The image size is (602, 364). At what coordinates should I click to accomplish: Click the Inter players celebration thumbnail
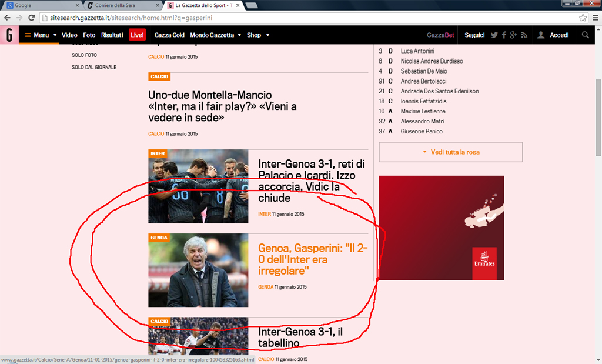198,186
